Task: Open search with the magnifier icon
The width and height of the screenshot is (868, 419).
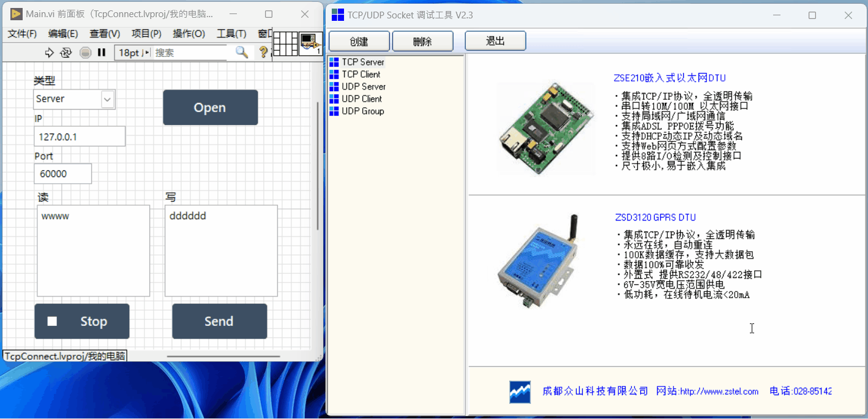Action: 241,52
